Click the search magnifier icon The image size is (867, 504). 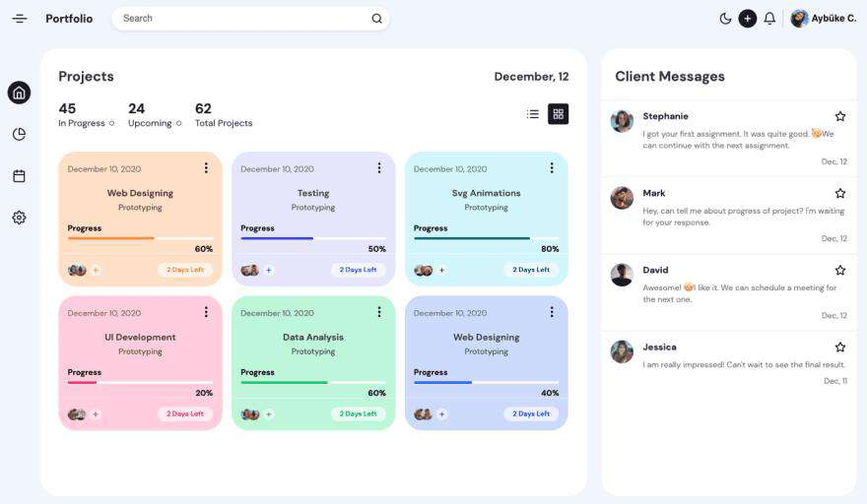(x=376, y=19)
